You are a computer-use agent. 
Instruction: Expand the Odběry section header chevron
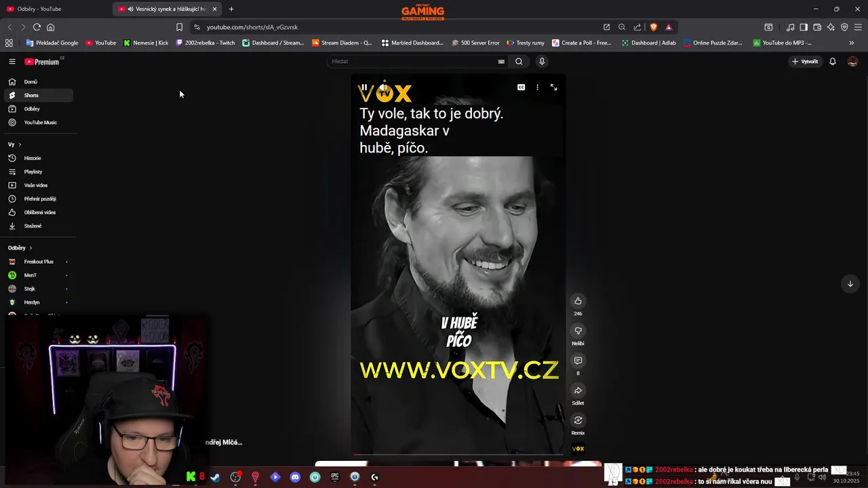31,248
